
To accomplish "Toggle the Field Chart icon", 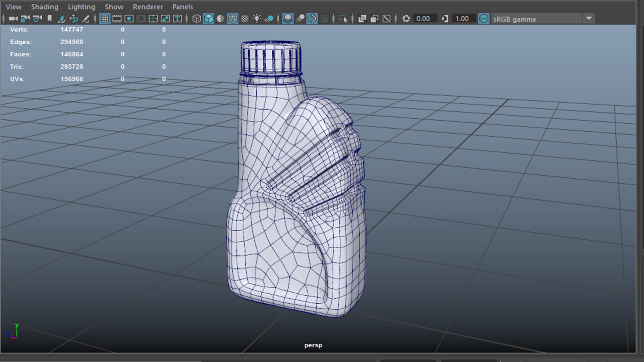I will point(153,19).
